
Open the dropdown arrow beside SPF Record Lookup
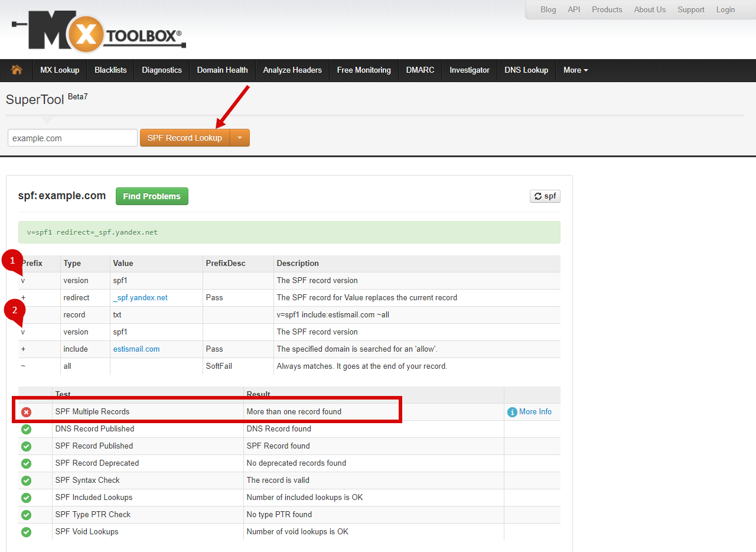(239, 138)
